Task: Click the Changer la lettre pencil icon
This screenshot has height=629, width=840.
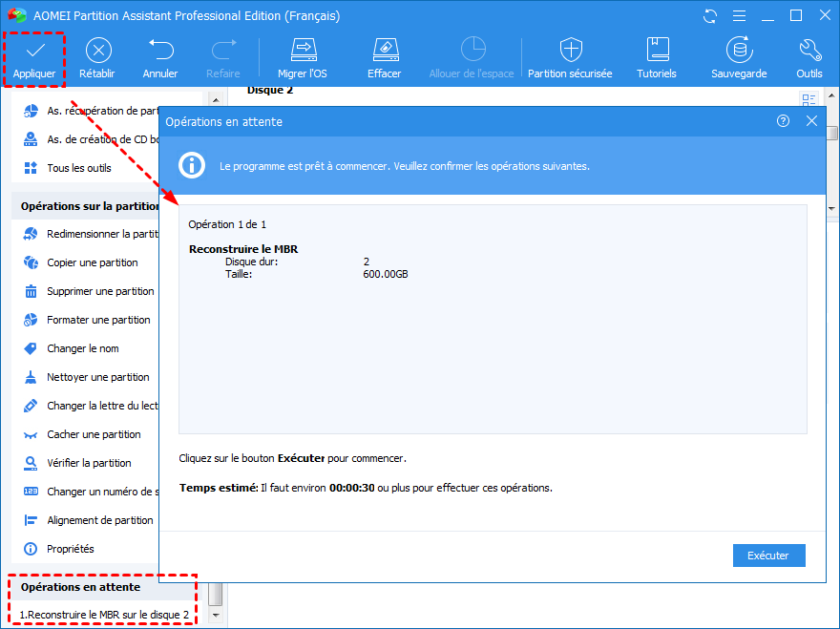Action: pos(31,406)
